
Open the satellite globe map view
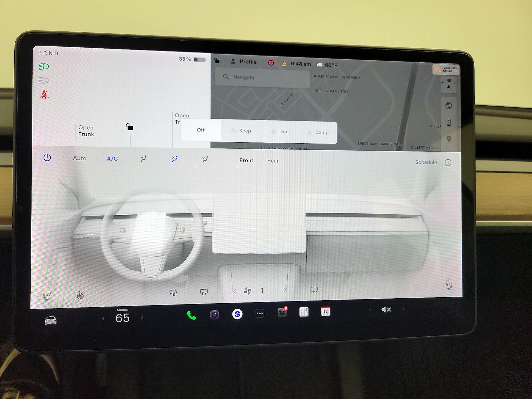tap(449, 106)
